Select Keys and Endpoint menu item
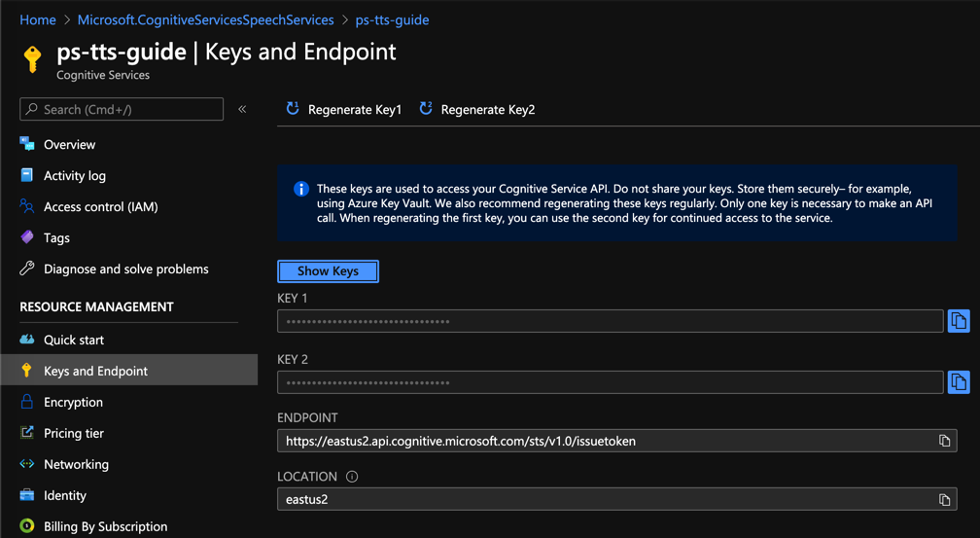 [x=128, y=371]
